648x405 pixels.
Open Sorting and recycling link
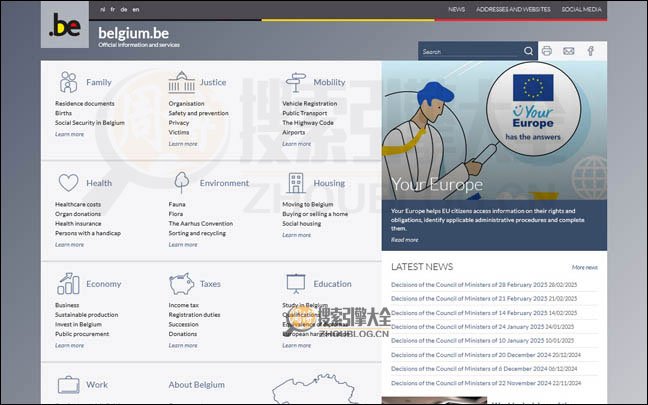click(197, 233)
